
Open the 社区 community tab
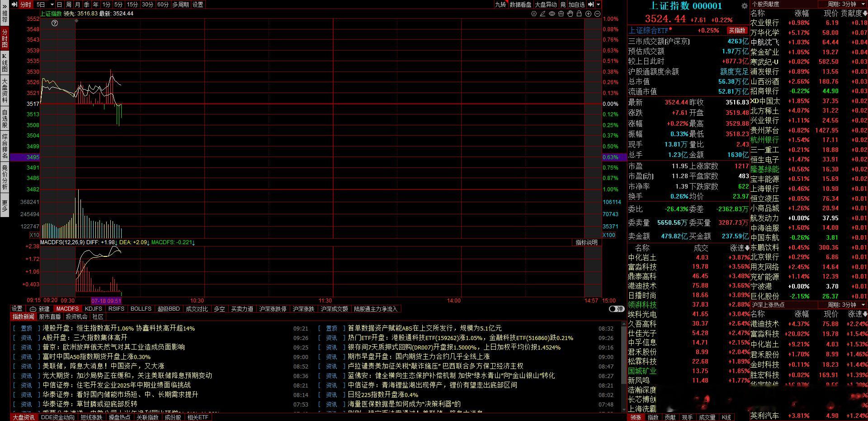click(x=98, y=317)
